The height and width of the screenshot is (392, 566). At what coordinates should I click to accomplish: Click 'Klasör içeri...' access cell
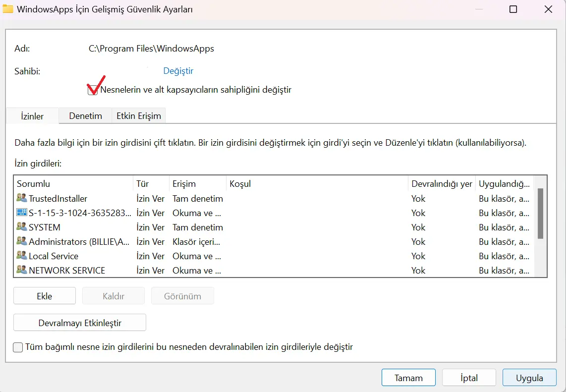click(x=196, y=241)
